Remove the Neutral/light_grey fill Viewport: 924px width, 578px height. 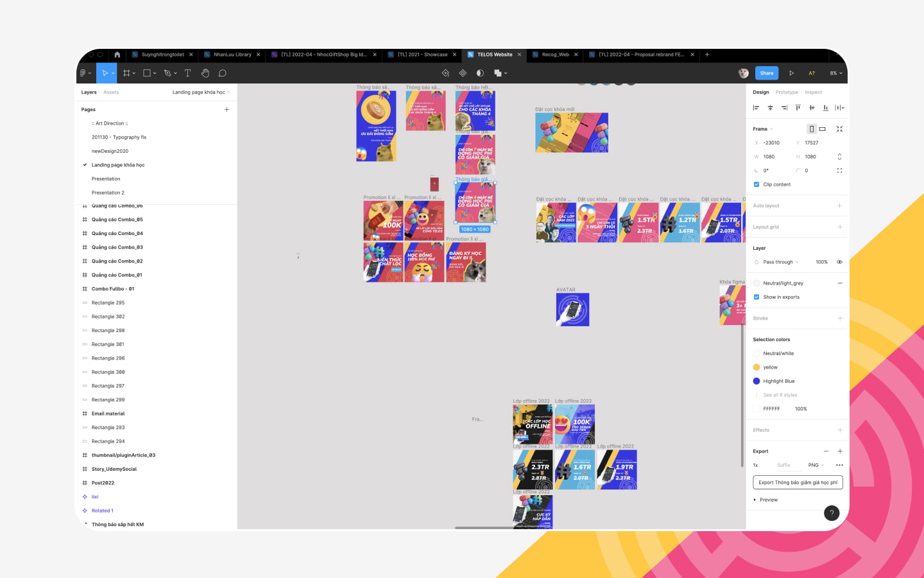click(839, 283)
